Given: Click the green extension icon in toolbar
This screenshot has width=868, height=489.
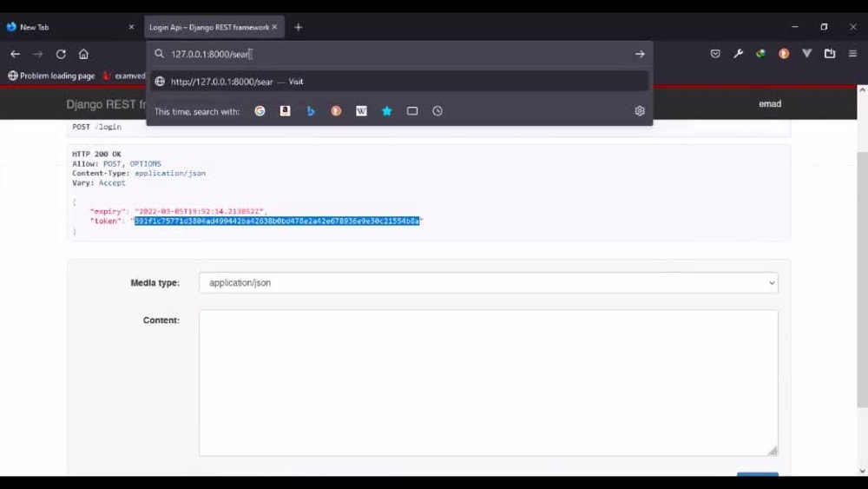Looking at the screenshot, I should click(x=760, y=54).
